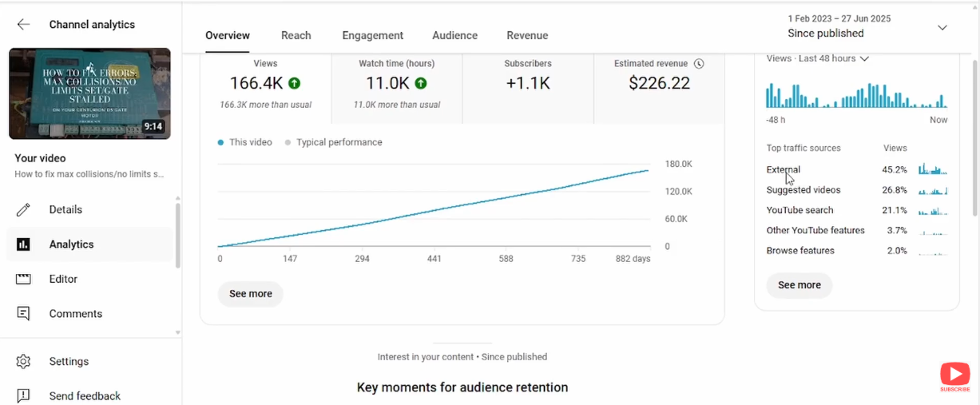Click the Editor clapperboard icon
The height and width of the screenshot is (405, 980).
click(23, 280)
